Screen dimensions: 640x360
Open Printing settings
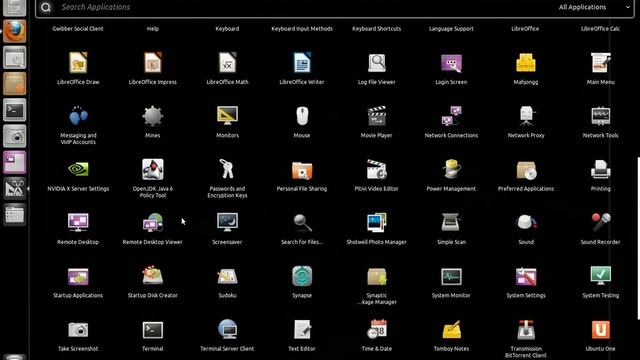(x=600, y=169)
